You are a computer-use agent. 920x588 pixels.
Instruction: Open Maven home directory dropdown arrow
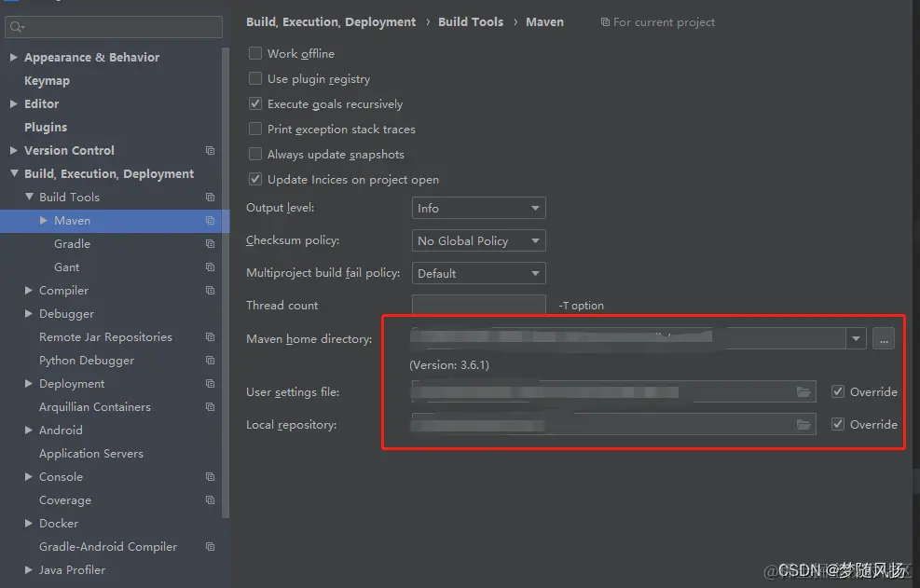856,338
